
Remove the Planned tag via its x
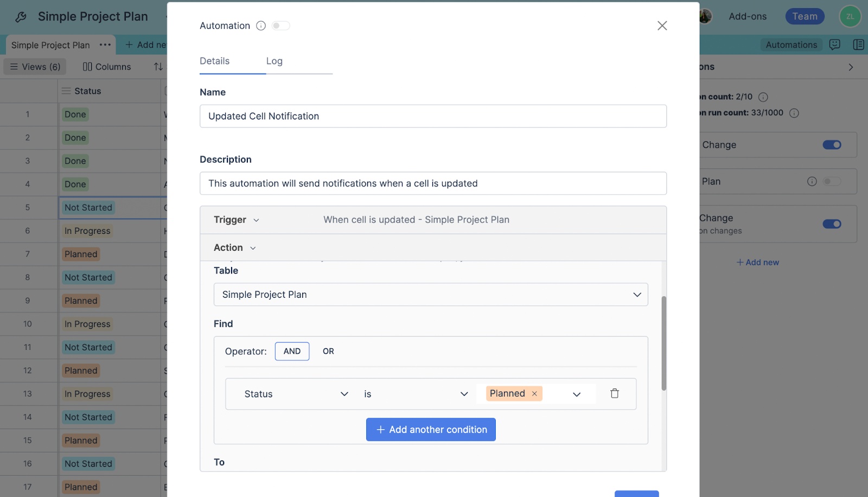click(534, 393)
